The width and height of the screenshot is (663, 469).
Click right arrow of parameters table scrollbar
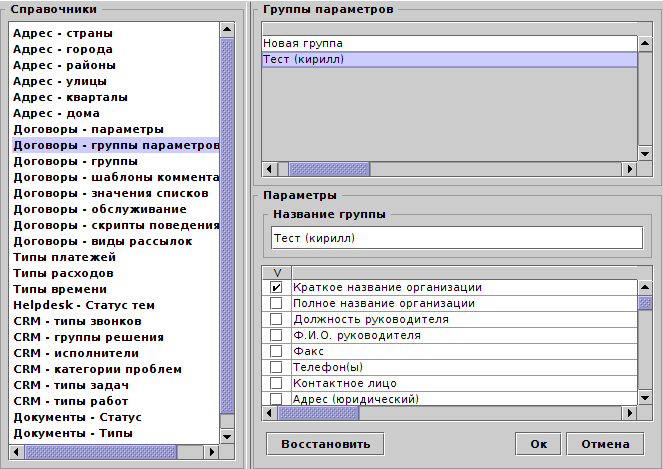click(x=631, y=413)
